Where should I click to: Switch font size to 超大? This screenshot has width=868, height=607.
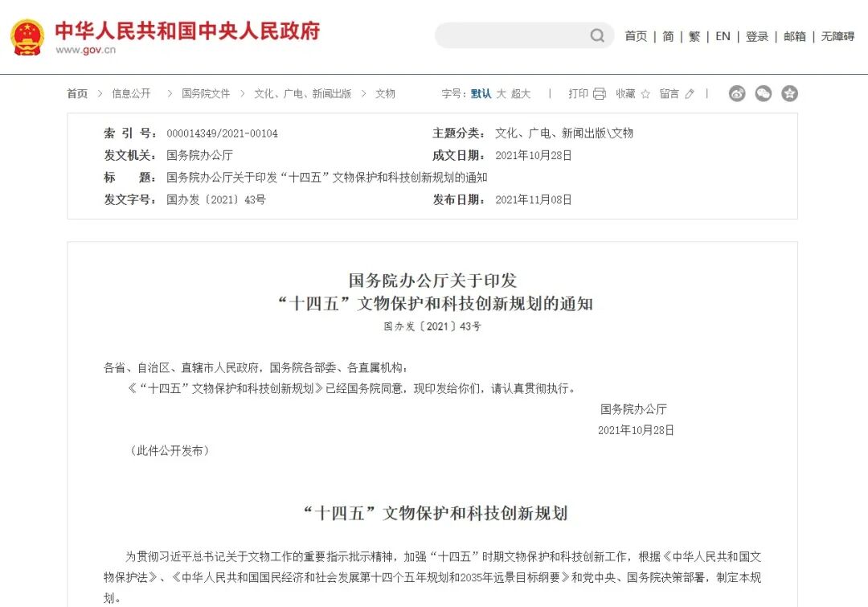pyautogui.click(x=523, y=93)
